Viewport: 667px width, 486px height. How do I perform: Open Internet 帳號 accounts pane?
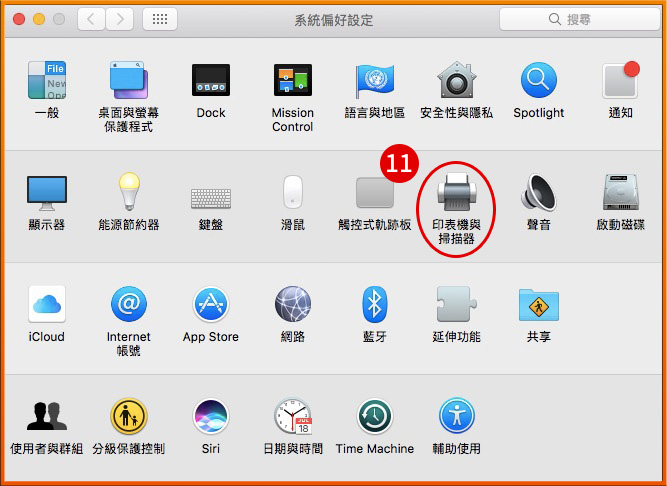click(128, 304)
